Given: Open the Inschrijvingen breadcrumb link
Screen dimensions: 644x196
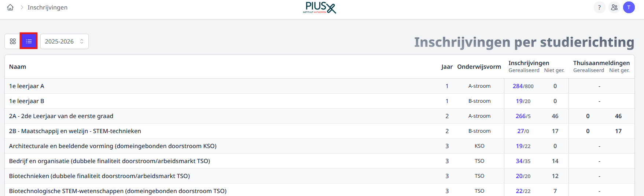Looking at the screenshot, I should [x=47, y=7].
